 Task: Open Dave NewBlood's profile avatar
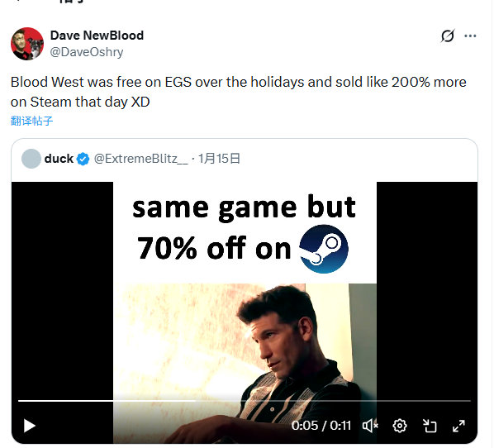tap(27, 44)
